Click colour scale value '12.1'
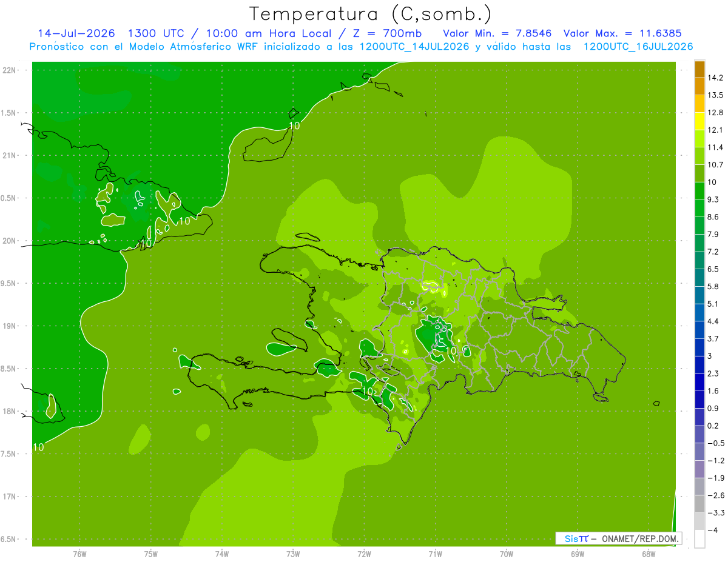This screenshot has height=562, width=728. coord(715,130)
